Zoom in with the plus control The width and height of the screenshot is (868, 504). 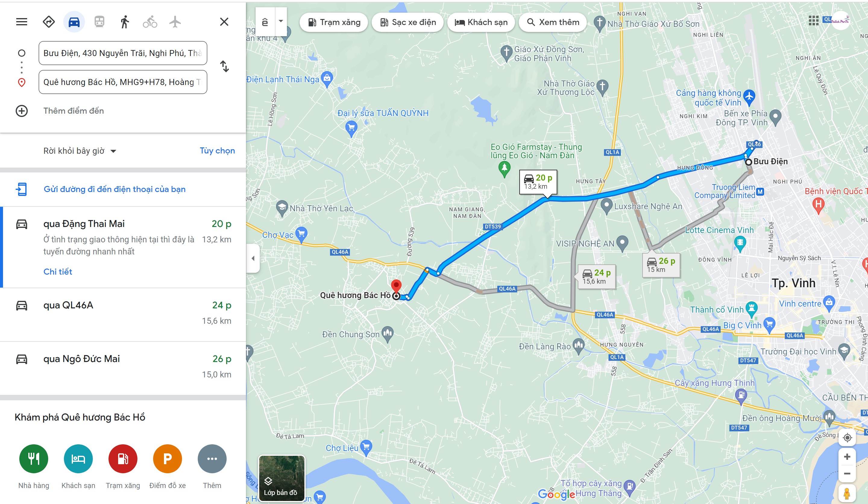tap(847, 457)
